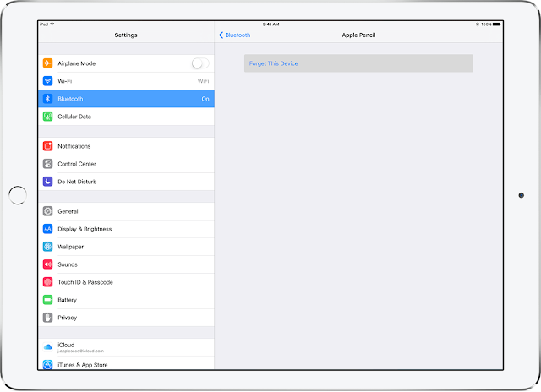Viewport: 541px width, 392px height.
Task: Tap the Bluetooth status icon in status bar
Action: click(x=478, y=24)
